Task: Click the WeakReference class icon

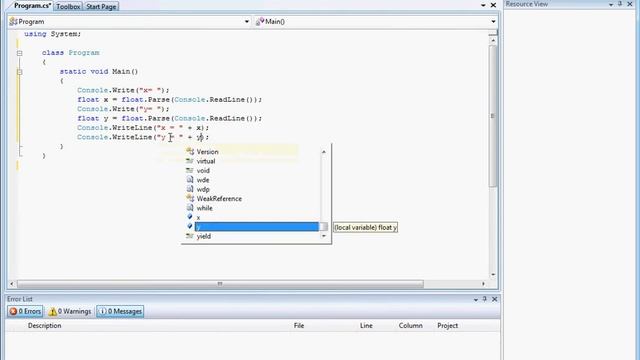Action: [x=190, y=198]
